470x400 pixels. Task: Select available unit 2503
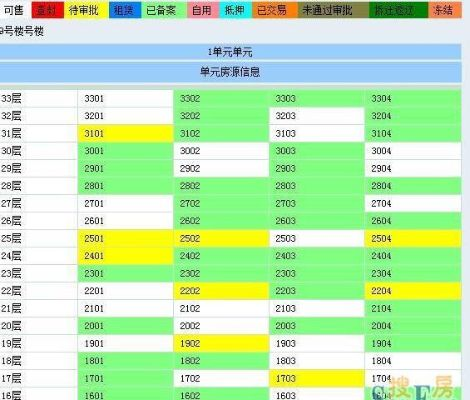(317, 238)
